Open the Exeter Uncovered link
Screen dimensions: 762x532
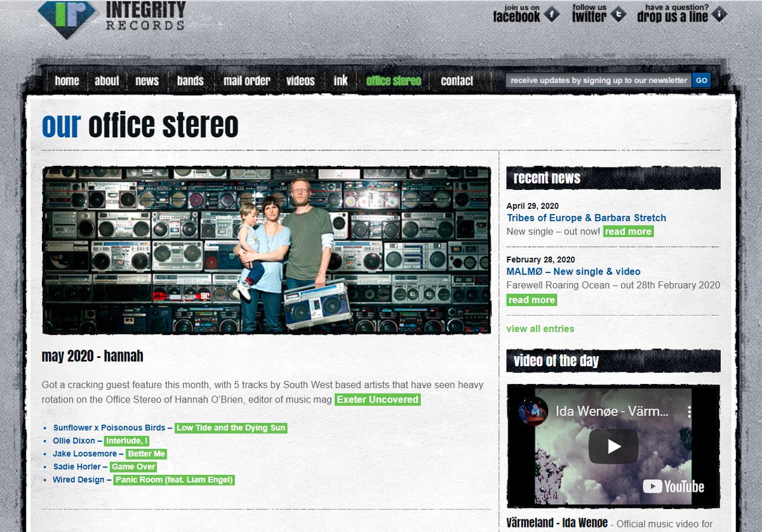pos(377,399)
